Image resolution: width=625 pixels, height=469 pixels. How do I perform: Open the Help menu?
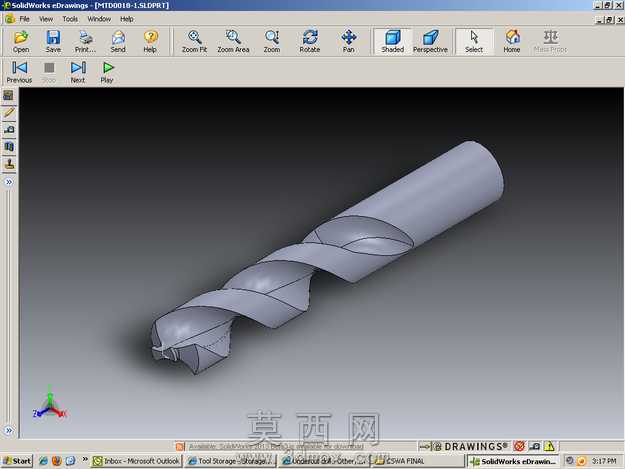coord(127,19)
